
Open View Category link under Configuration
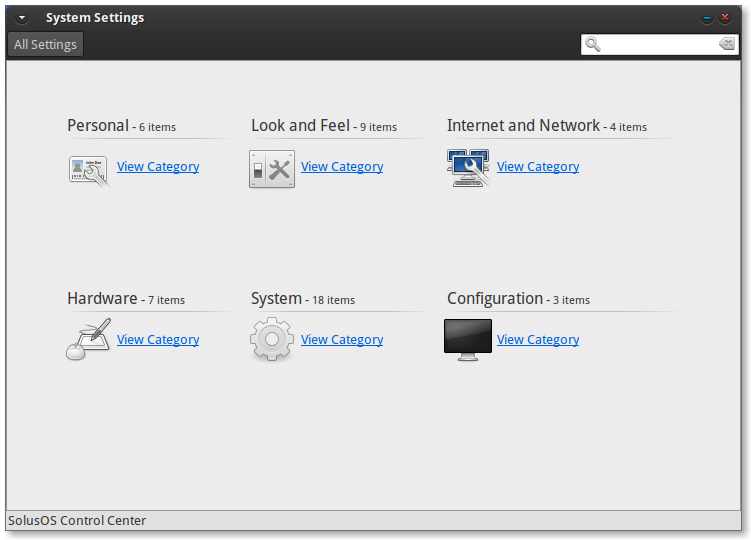[538, 340]
